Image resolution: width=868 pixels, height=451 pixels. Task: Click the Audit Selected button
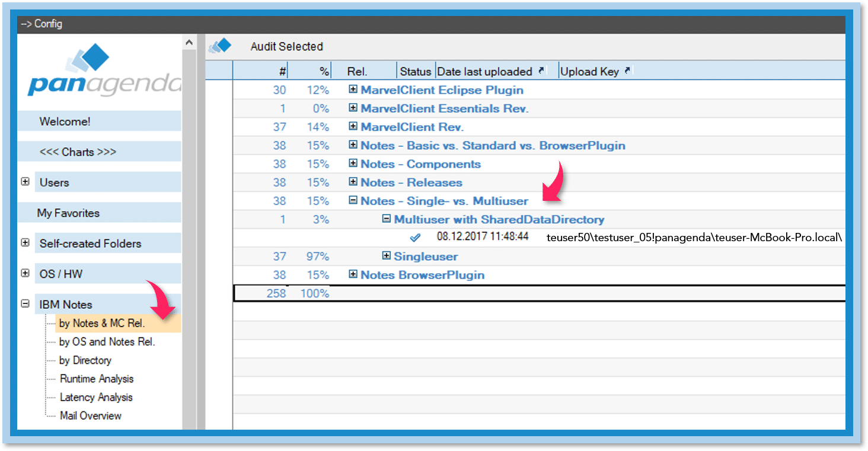point(286,46)
